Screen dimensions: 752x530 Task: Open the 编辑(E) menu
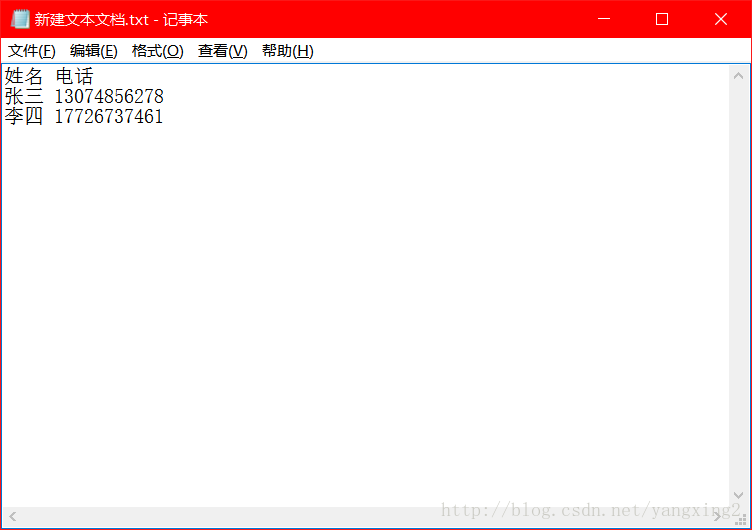tap(94, 51)
